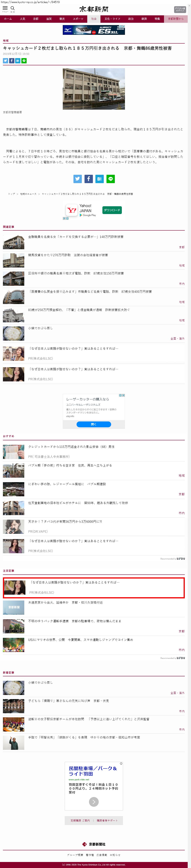Share via small Twitter icon under headline

[x=5, y=61]
